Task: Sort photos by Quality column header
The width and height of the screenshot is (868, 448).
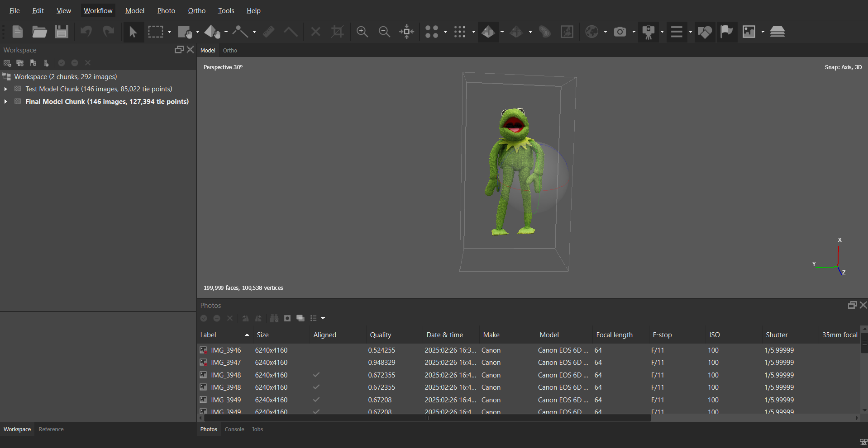Action: coord(381,335)
